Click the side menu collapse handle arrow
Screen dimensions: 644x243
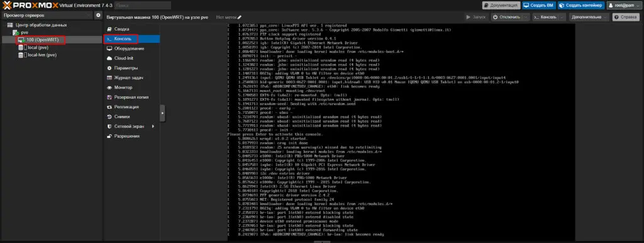click(x=162, y=113)
